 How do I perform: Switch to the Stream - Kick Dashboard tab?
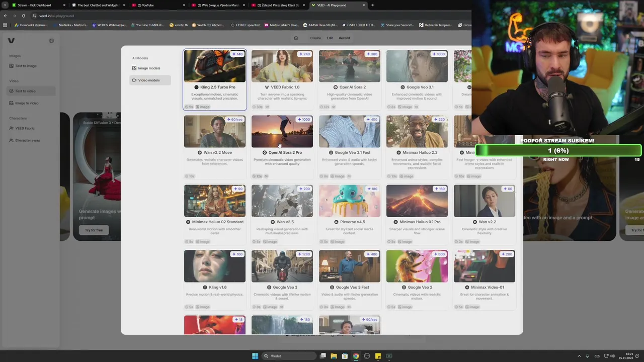39,5
